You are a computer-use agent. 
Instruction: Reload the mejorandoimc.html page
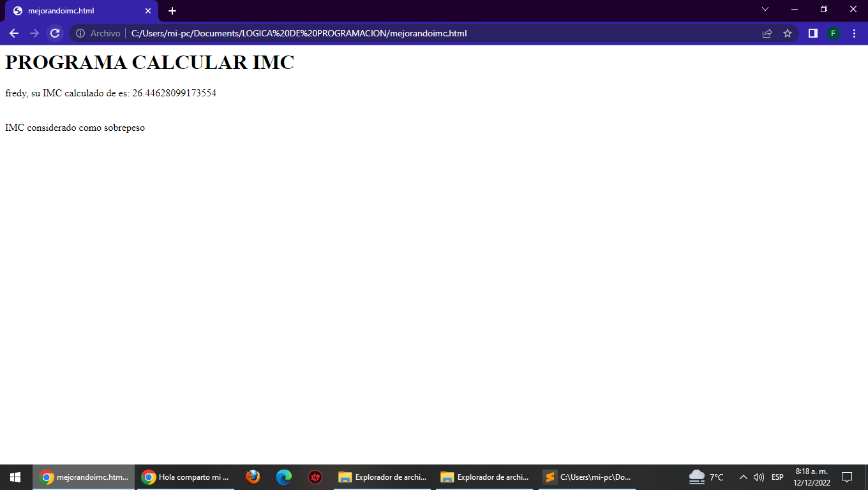point(55,33)
